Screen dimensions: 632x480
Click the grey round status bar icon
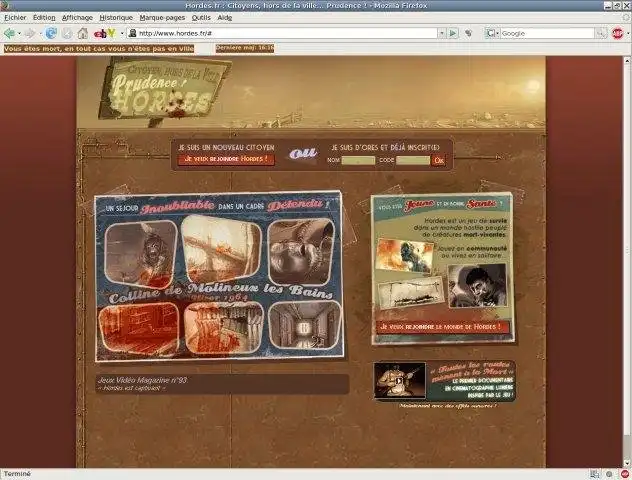609,474
